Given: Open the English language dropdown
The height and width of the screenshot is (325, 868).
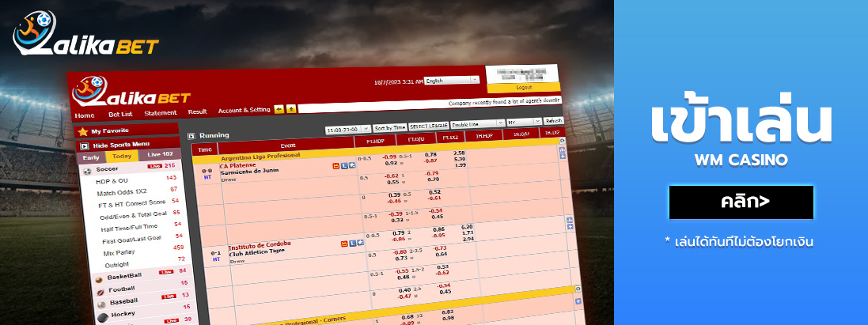Looking at the screenshot, I should [x=452, y=80].
